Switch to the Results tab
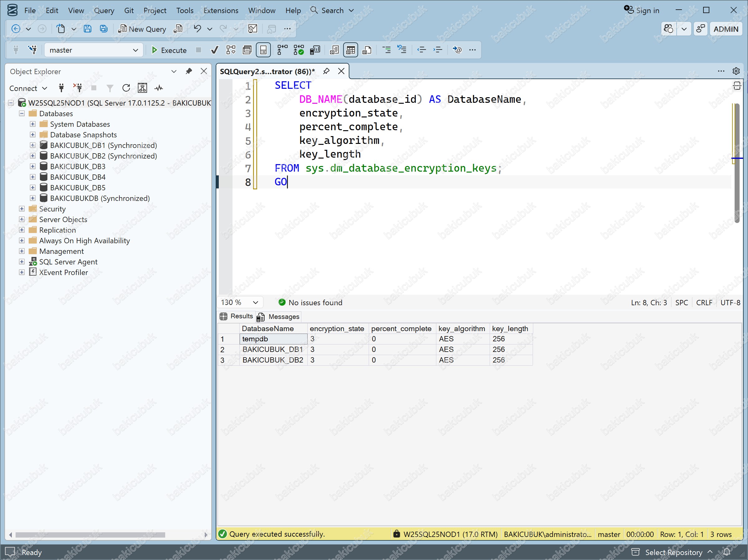The height and width of the screenshot is (560, 748). [x=236, y=316]
